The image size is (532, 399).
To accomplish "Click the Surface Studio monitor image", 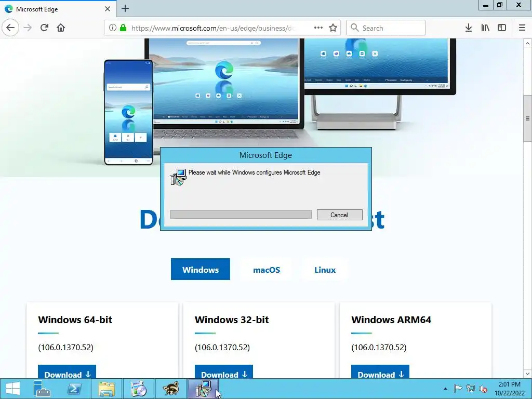I will [x=380, y=84].
